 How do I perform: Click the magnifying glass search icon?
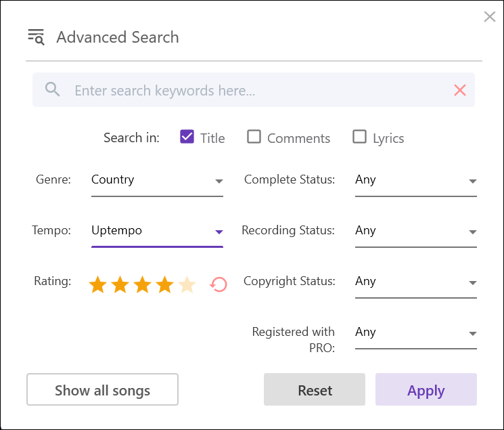[52, 89]
